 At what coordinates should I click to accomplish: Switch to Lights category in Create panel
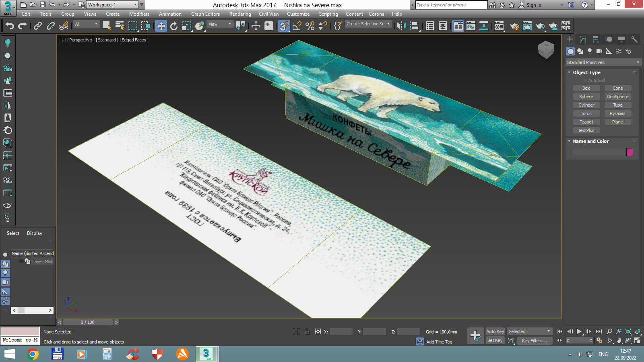[x=590, y=51]
